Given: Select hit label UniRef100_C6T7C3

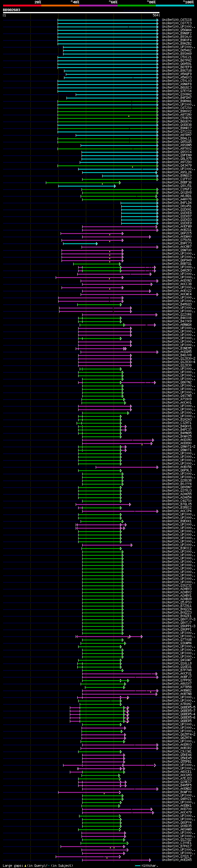Looking at the screenshot, I should tap(177, 23).
